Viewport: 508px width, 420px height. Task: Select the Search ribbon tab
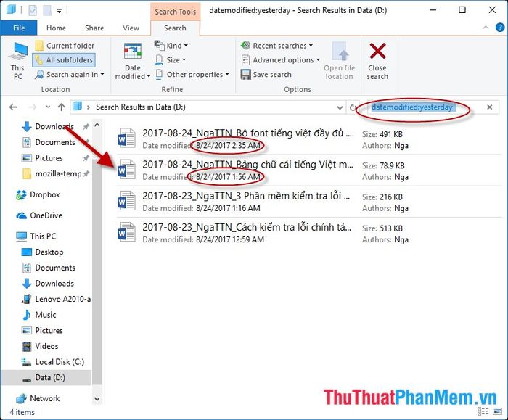[175, 28]
